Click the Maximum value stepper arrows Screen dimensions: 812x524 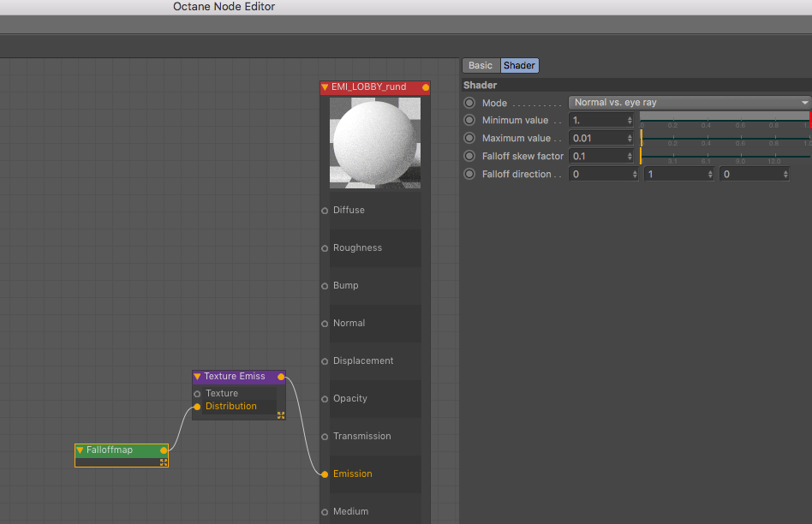(x=630, y=138)
